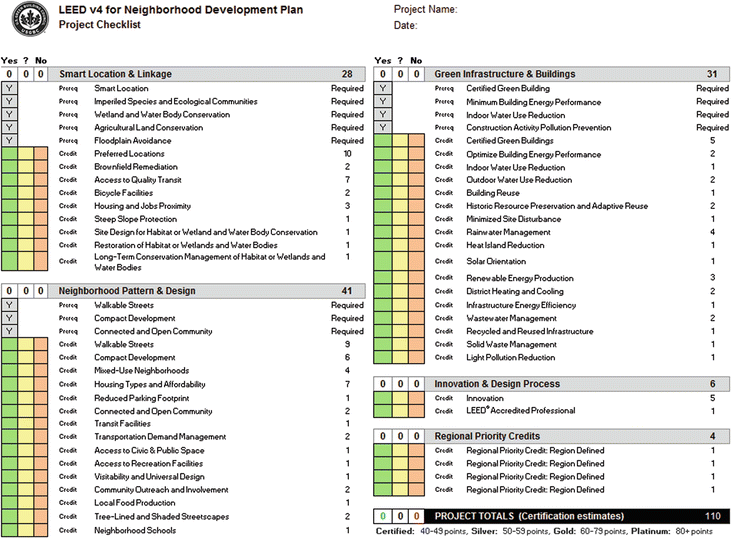Click the Access to Civic & Public Space label
The width and height of the screenshot is (732, 539).
pyautogui.click(x=149, y=450)
